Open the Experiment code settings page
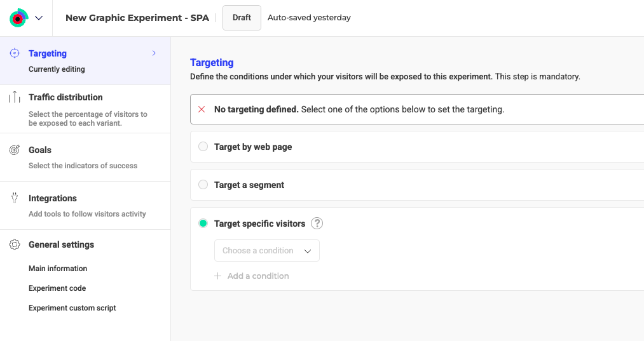 point(57,288)
